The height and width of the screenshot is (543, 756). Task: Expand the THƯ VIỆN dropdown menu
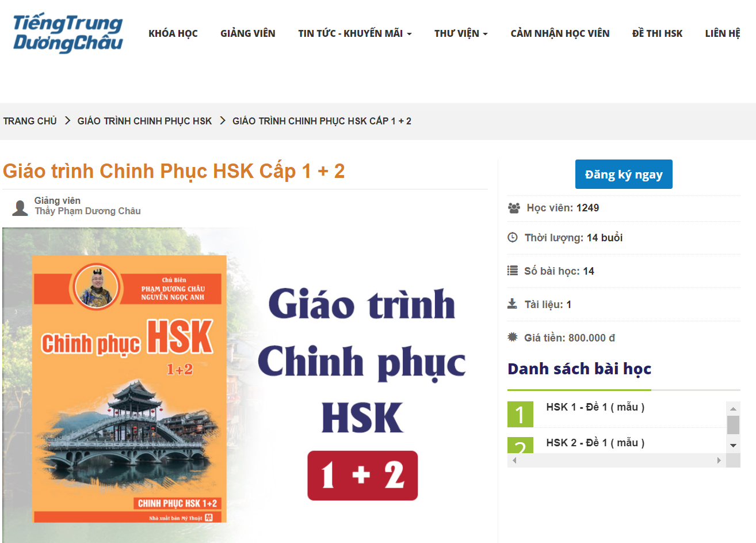pyautogui.click(x=461, y=33)
